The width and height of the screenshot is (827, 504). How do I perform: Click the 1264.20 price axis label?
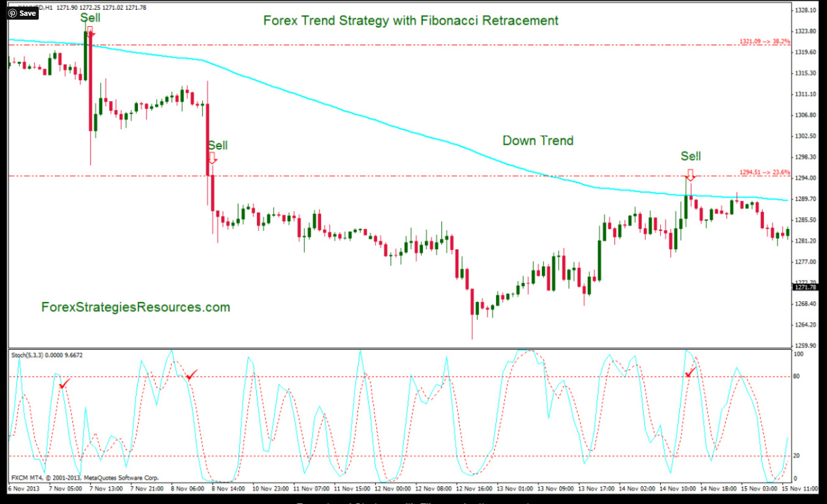click(805, 325)
